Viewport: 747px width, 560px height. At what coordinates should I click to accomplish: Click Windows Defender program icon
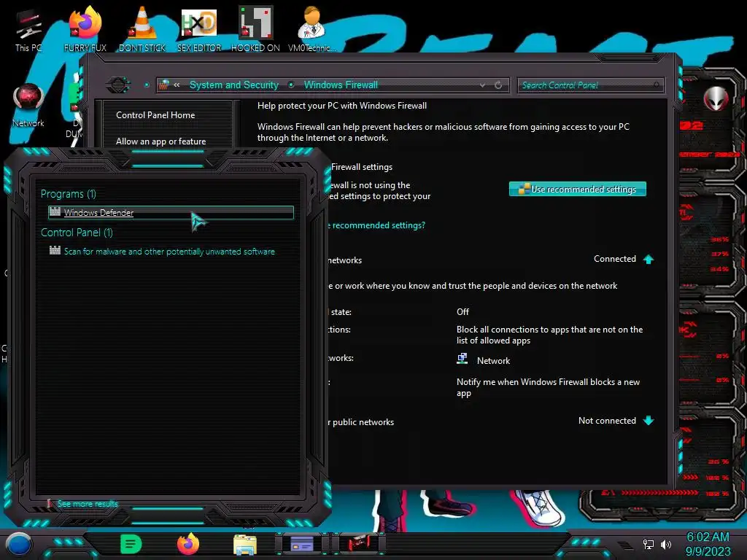coord(55,212)
